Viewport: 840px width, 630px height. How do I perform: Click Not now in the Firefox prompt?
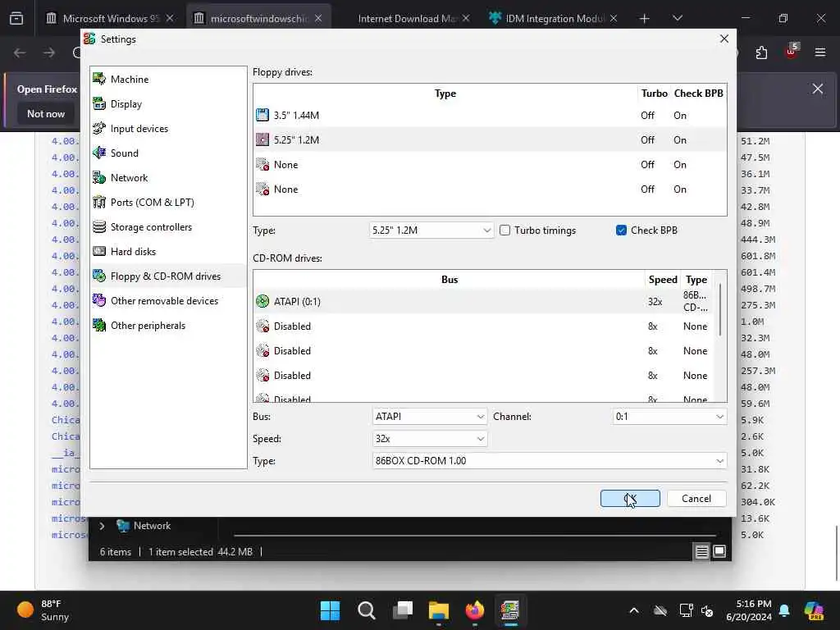click(46, 113)
